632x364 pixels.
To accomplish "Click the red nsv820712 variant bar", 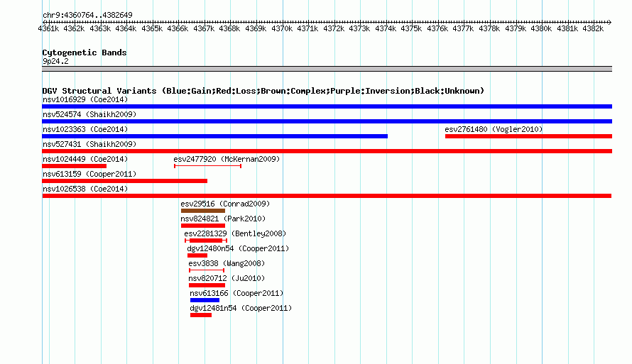I will click(207, 285).
